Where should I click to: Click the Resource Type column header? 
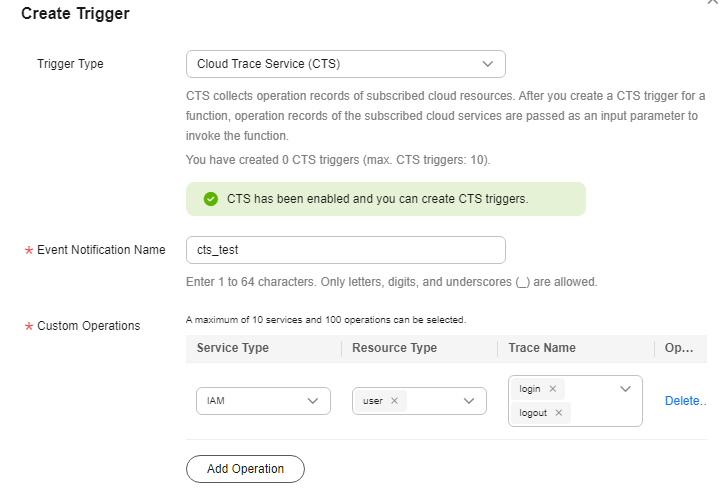point(394,348)
